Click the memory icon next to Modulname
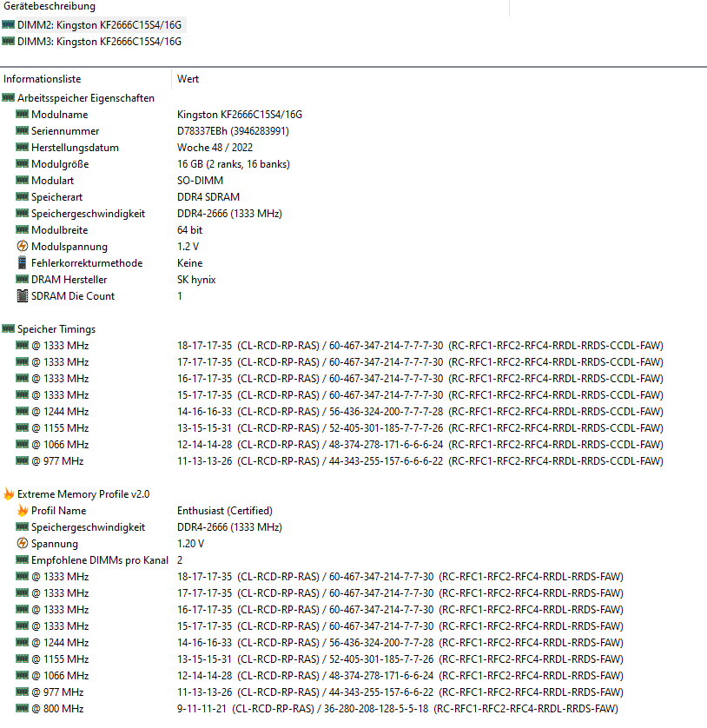The height and width of the screenshot is (728, 707). point(22,114)
